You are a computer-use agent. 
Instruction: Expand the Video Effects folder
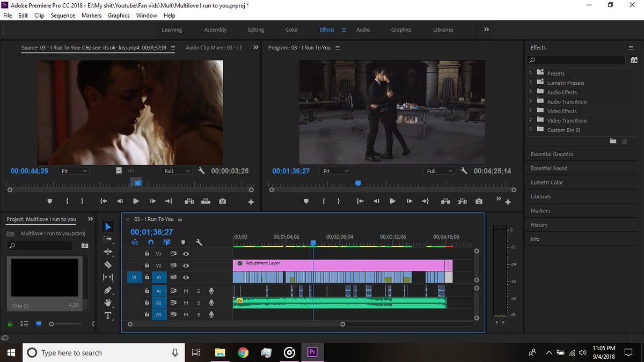pos(531,111)
